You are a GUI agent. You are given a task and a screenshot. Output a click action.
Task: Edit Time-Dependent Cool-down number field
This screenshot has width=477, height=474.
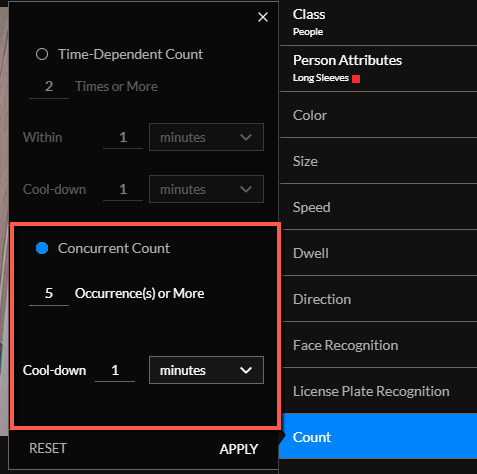(x=123, y=189)
